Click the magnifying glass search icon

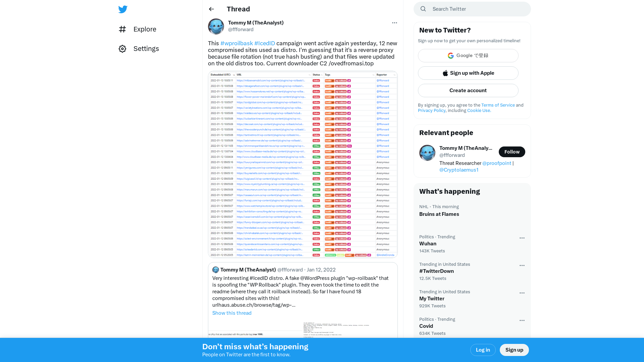(x=423, y=9)
